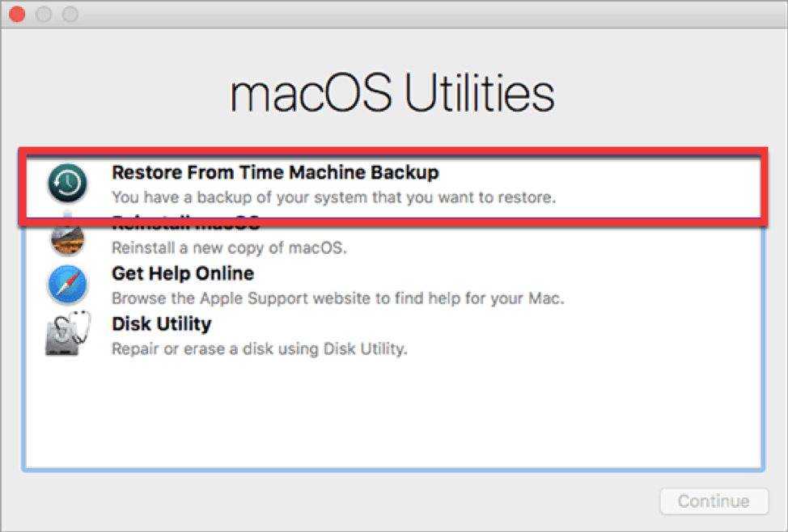Select Restore From Time Machine Backup title
This screenshot has width=788, height=532.
[275, 172]
